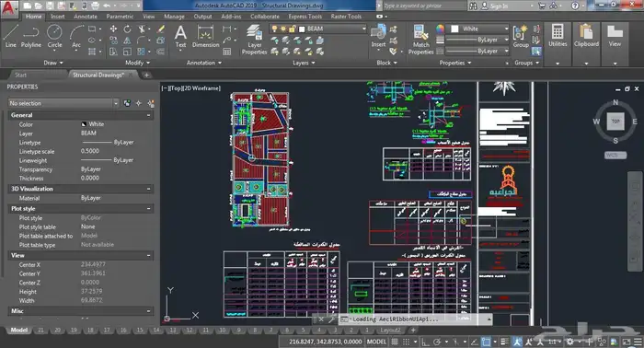Click the Plot printer icon in quick access toolbar
644x348 pixels.
95,6
